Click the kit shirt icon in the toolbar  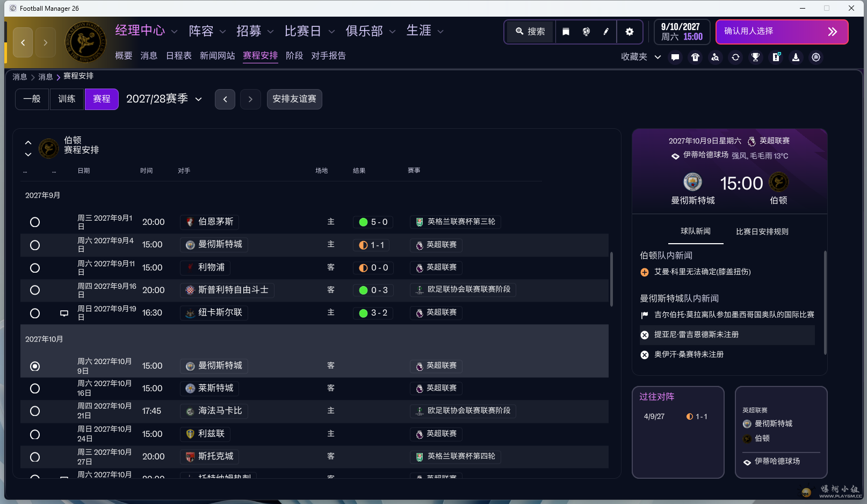(695, 57)
